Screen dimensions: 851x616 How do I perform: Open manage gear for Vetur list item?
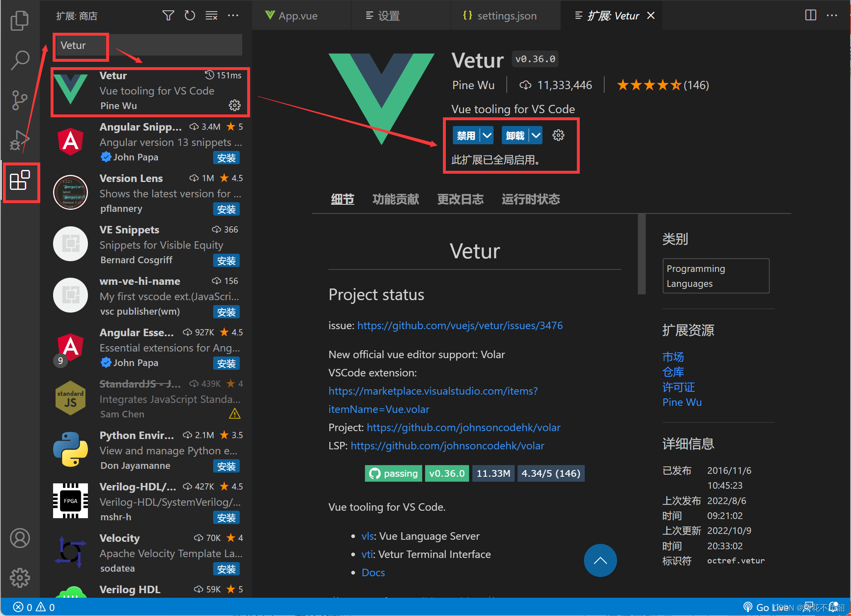click(x=235, y=105)
